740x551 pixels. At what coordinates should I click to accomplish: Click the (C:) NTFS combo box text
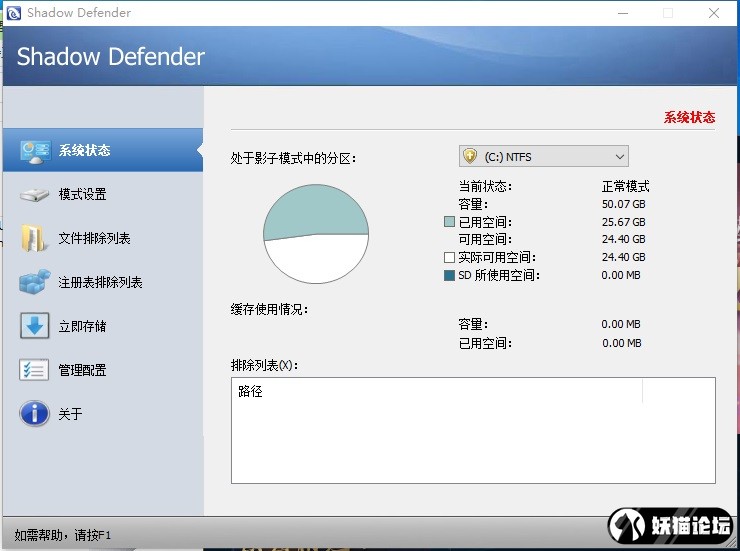(x=508, y=157)
